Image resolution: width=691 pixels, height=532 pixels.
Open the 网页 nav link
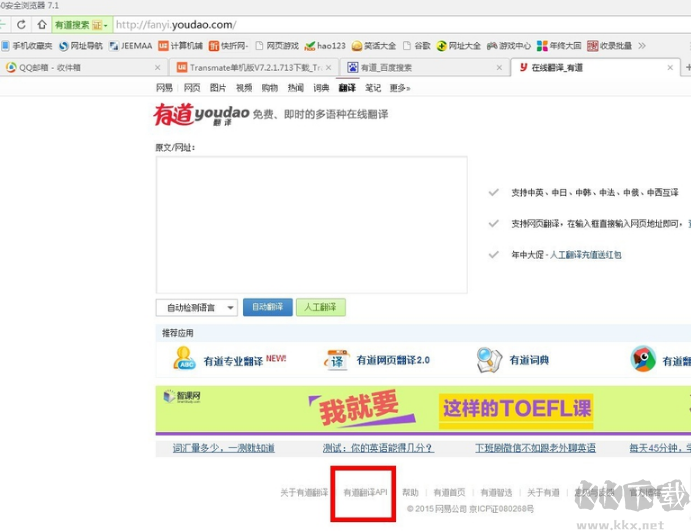pyautogui.click(x=192, y=88)
